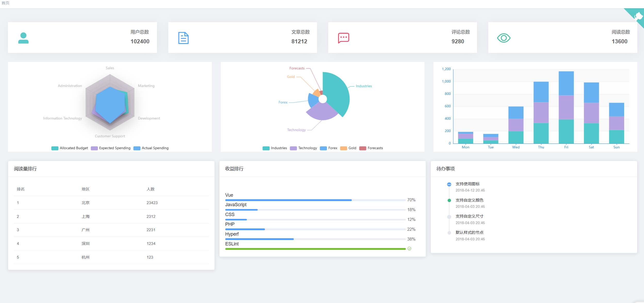Click the JavaScript 18% progress bar
Viewport: 644px width, 303px height.
pyautogui.click(x=315, y=210)
